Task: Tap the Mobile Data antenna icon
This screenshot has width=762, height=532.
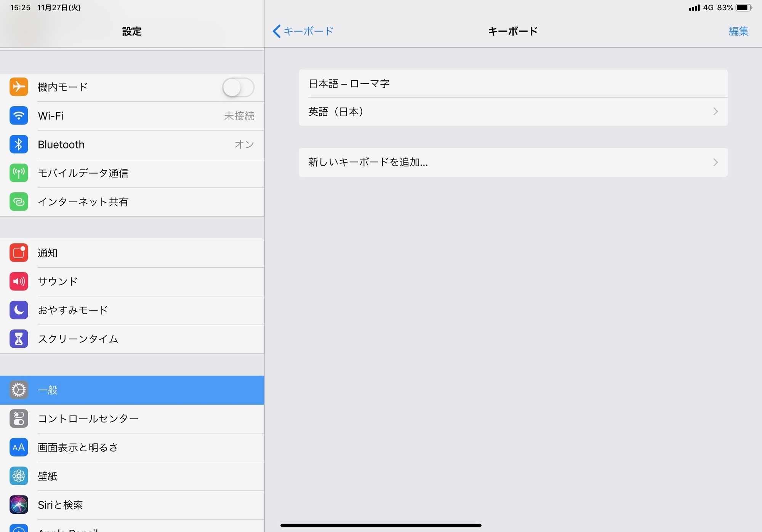Action: [19, 173]
